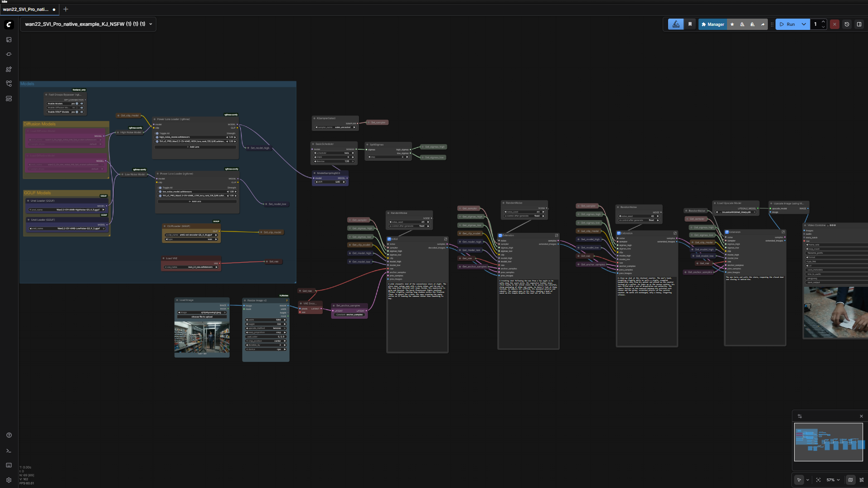Image resolution: width=868 pixels, height=488 pixels.
Task: Open the workflow name dropdown
Action: [150, 24]
